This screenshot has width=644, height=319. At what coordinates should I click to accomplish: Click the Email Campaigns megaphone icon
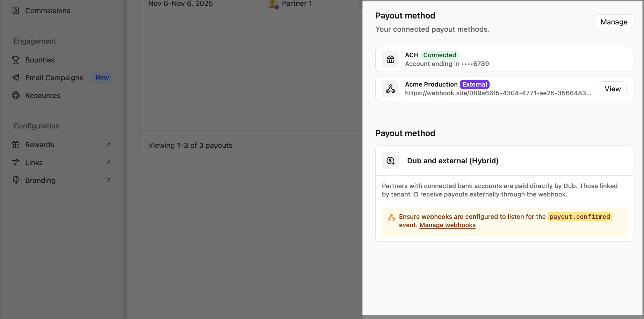[16, 77]
